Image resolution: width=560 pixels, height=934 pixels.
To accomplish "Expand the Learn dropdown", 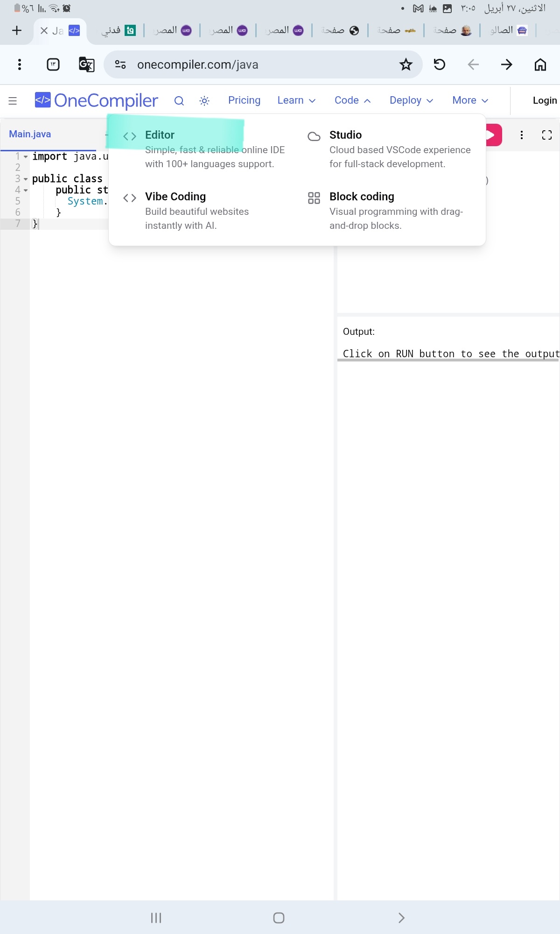I will (296, 100).
